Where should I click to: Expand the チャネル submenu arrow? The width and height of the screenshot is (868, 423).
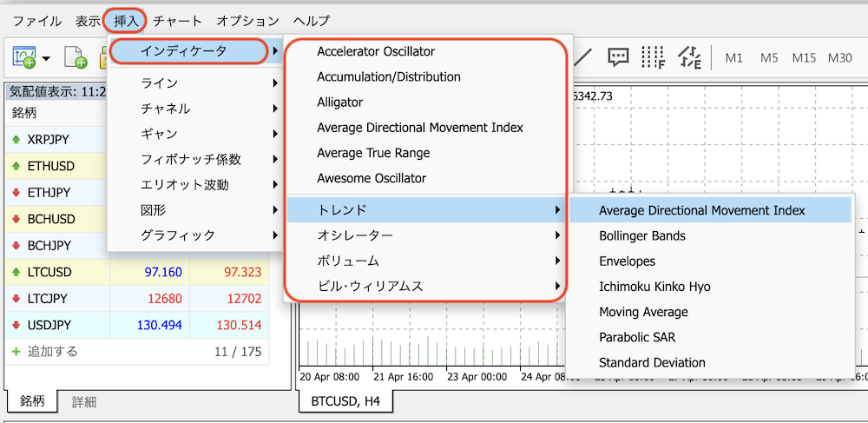point(275,109)
